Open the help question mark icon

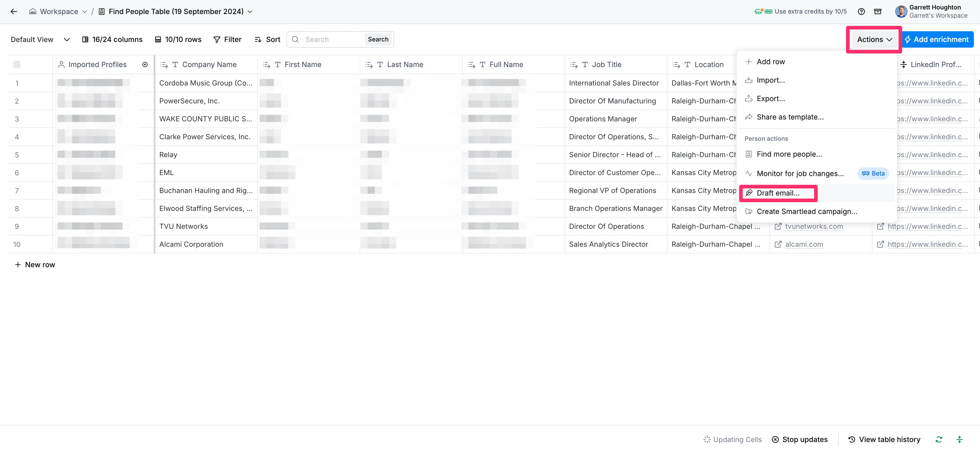coord(861,12)
